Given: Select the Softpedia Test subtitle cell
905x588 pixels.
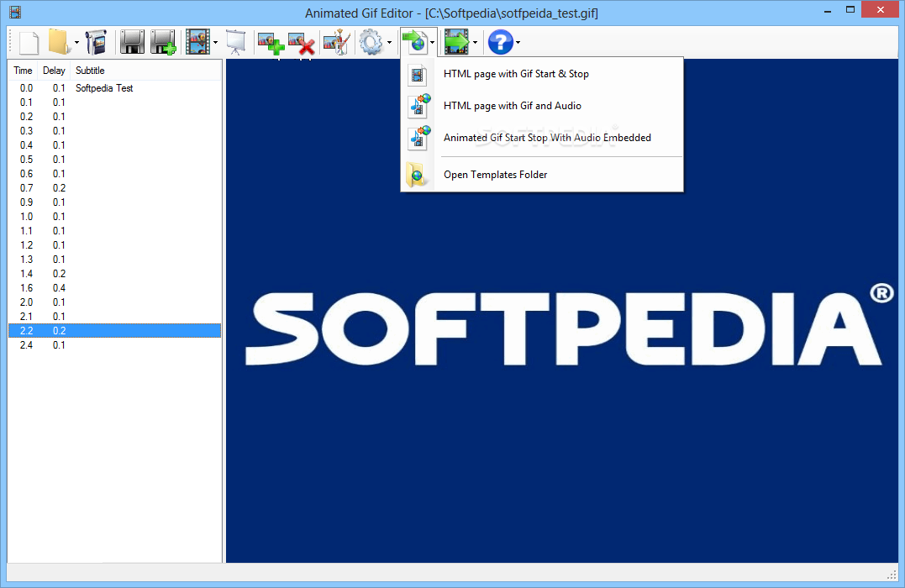Looking at the screenshot, I should pyautogui.click(x=104, y=88).
